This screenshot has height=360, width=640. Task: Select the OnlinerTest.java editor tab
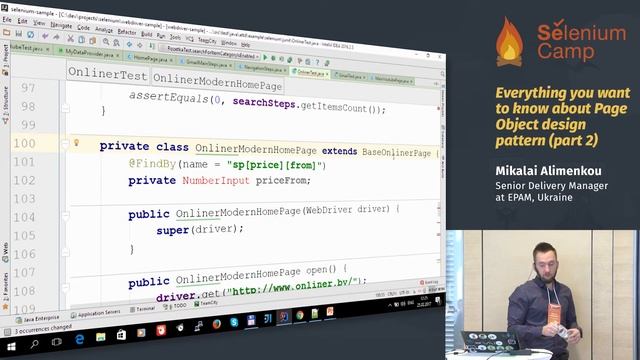[310, 73]
